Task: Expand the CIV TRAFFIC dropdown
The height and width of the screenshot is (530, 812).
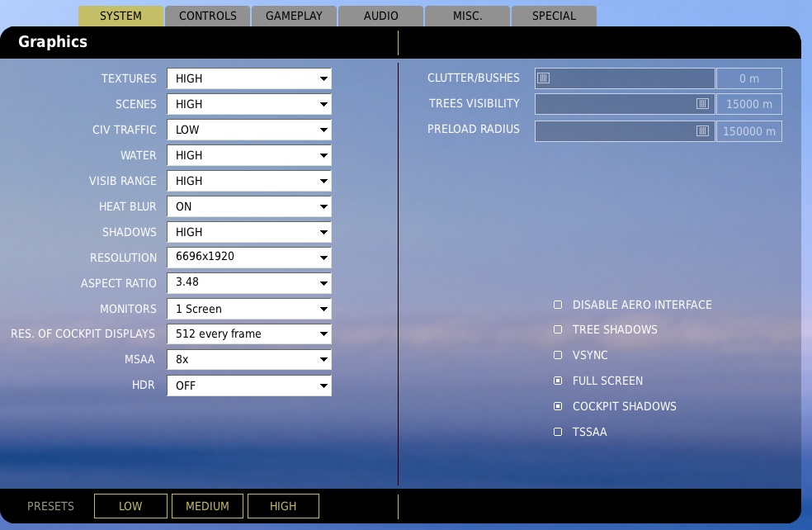Action: (249, 130)
